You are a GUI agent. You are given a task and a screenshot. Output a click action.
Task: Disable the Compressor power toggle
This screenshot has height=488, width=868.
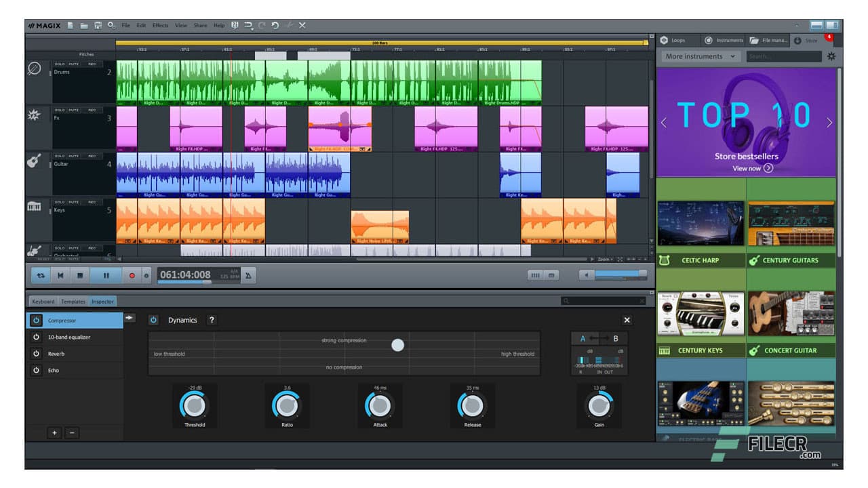[x=37, y=320]
